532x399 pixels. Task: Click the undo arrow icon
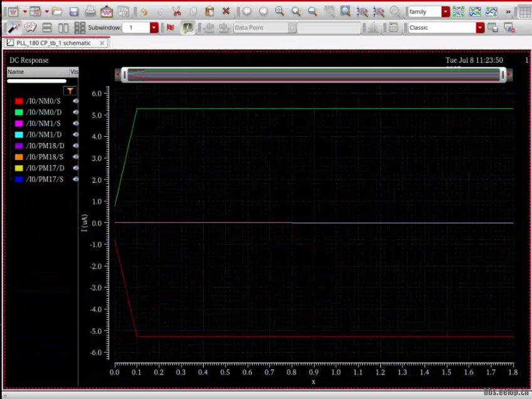(x=144, y=12)
